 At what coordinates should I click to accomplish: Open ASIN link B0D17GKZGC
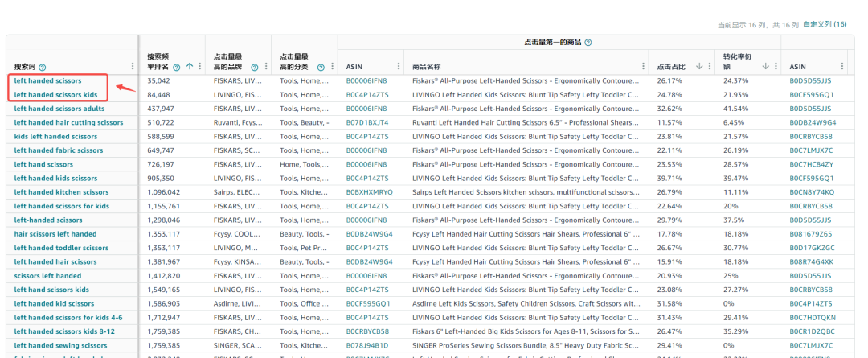tap(812, 248)
